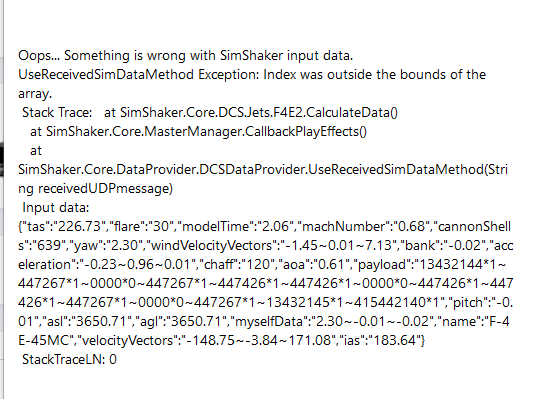The image size is (550, 399).
Task: Click the MasterManager.CallbackPlayEffects() stack line
Action: 198,131
